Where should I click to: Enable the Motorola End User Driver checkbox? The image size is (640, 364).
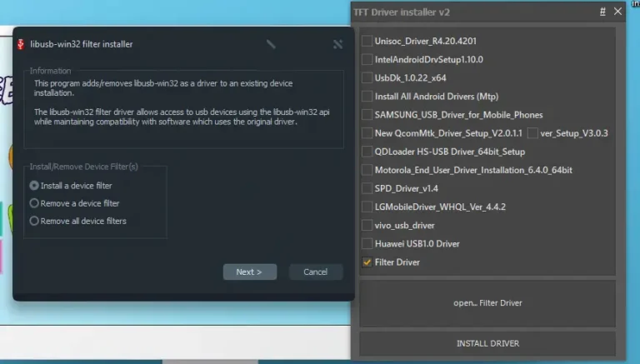tap(367, 170)
